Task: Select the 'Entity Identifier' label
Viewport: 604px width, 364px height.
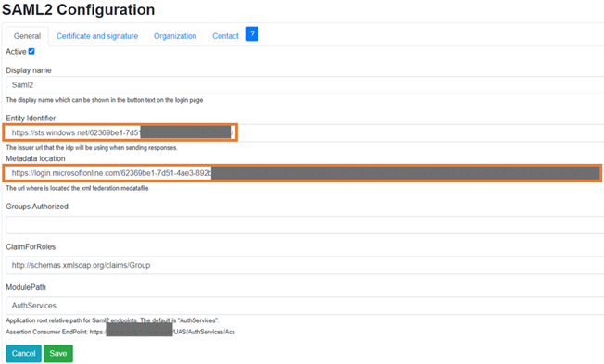Action: tap(31, 119)
